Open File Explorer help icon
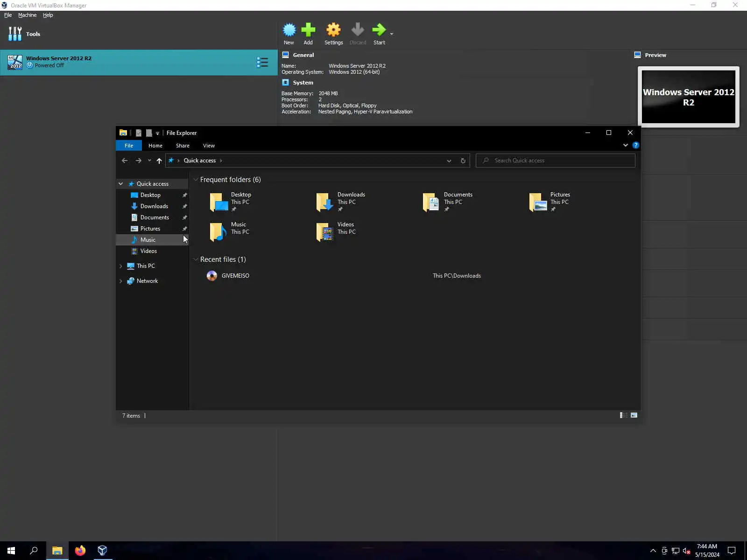This screenshot has height=560, width=747. (x=635, y=145)
